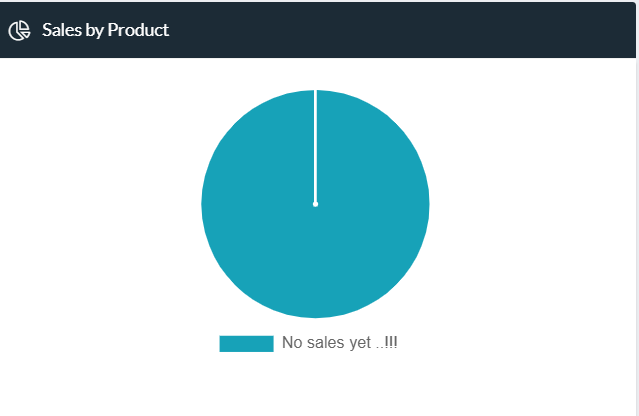
Task: Click the word Sales in header title
Action: click(62, 30)
